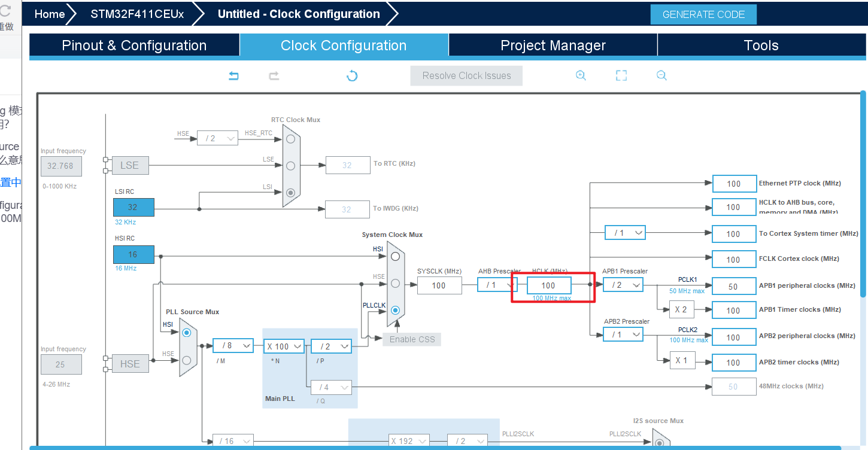The image size is (868, 450).
Task: Click the HSE oscillator block
Action: tap(130, 364)
